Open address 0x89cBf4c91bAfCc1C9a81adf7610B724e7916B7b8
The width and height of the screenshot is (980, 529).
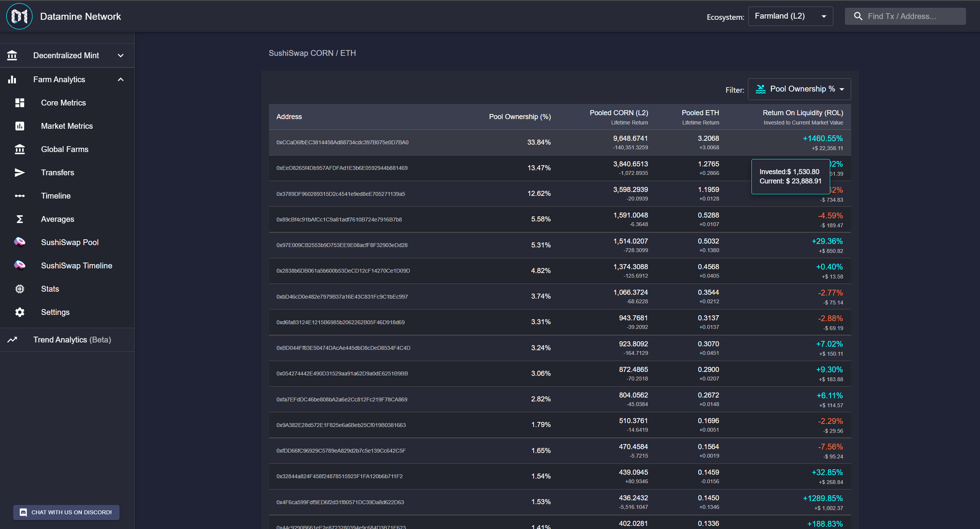tap(339, 220)
